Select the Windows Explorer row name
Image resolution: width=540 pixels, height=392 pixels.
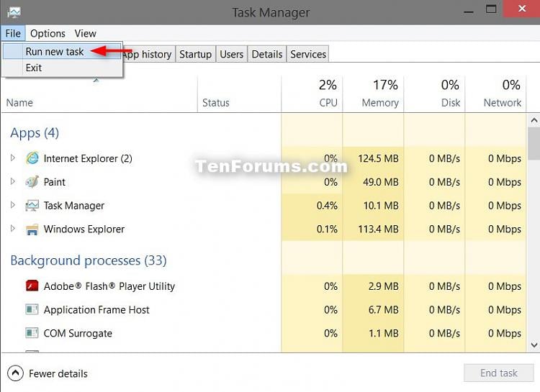pos(84,229)
